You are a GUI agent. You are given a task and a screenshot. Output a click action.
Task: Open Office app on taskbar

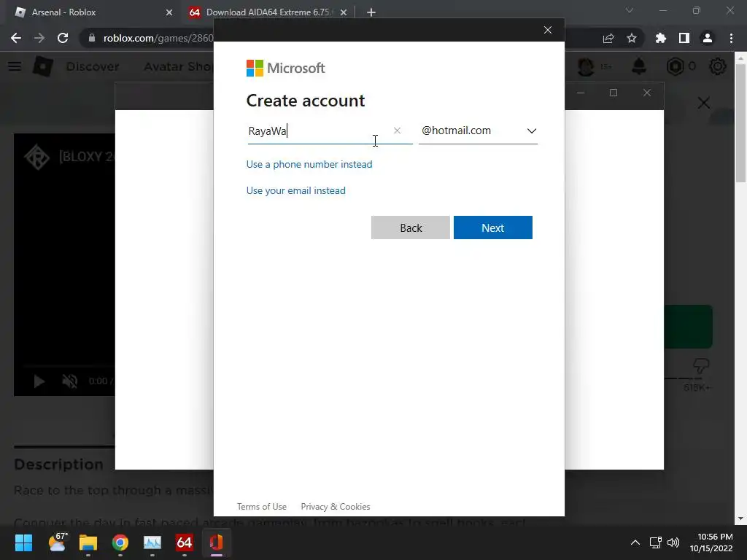216,542
